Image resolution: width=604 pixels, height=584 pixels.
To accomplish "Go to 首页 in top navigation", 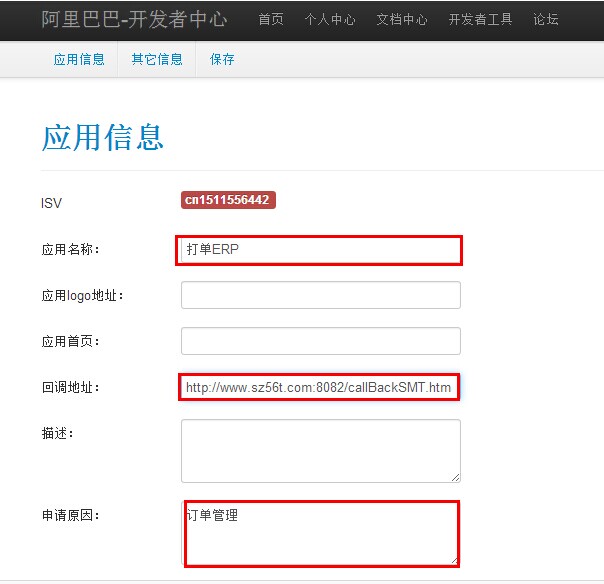I will (271, 20).
